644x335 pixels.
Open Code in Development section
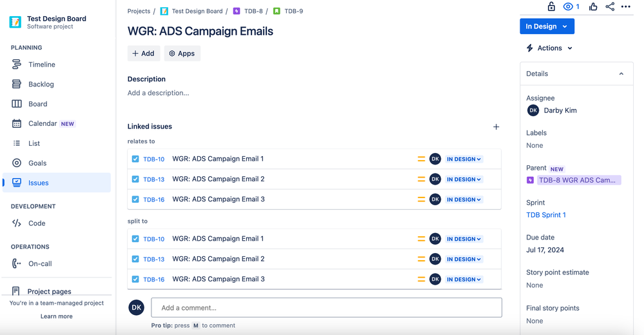click(x=57, y=223)
